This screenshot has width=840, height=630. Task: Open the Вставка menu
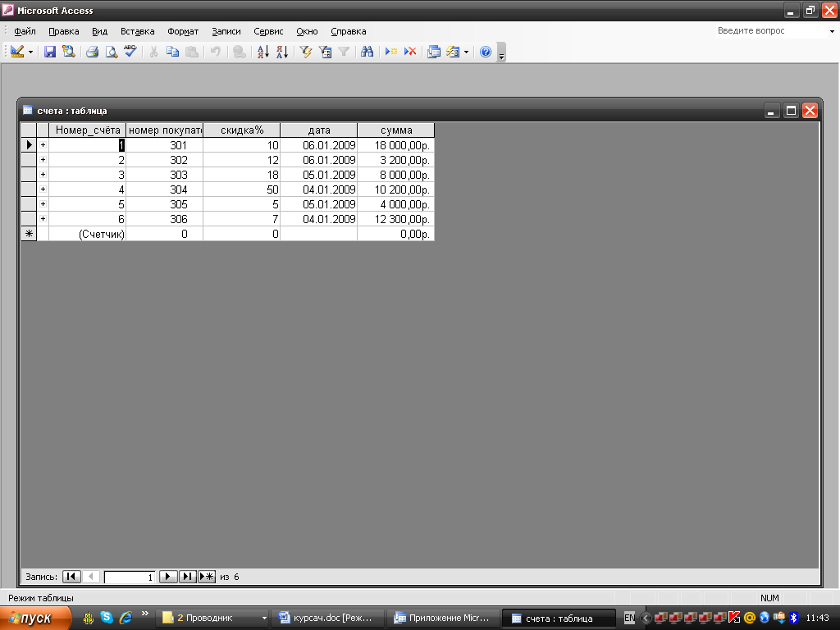tap(137, 31)
